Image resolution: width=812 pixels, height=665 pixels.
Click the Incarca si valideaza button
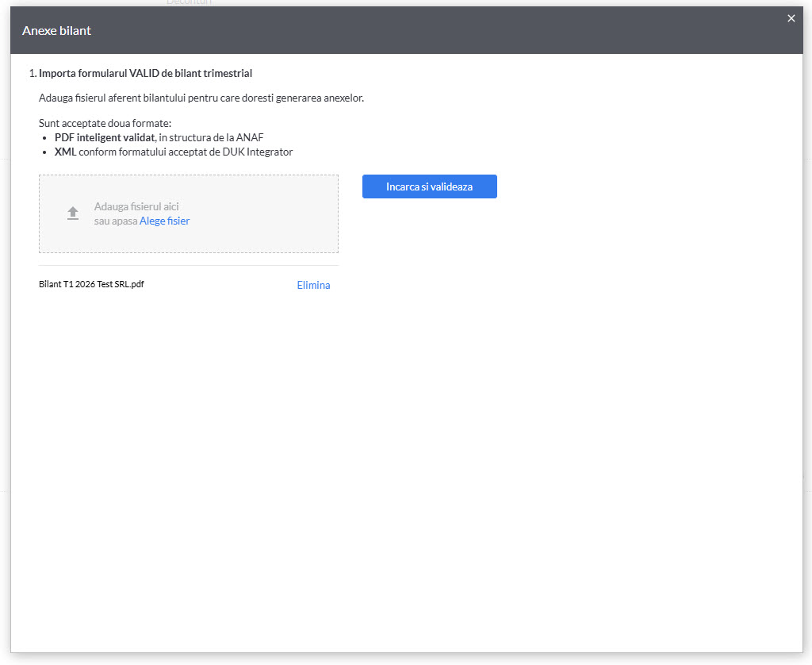click(x=429, y=186)
